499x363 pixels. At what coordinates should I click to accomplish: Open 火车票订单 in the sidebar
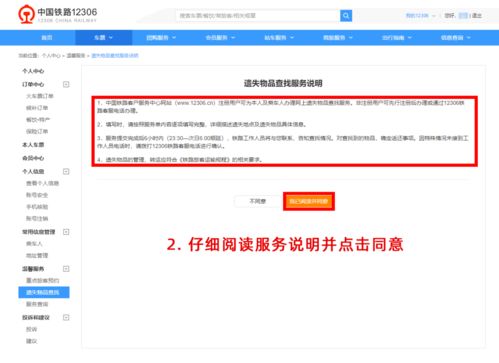[x=40, y=96]
